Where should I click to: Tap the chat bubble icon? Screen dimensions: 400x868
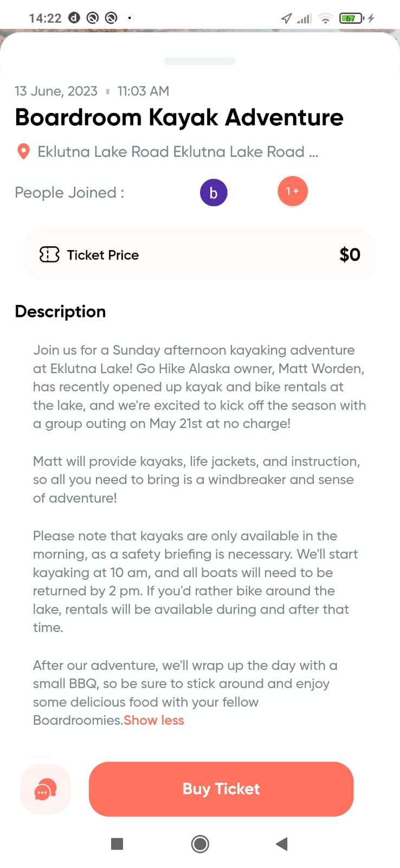click(46, 789)
